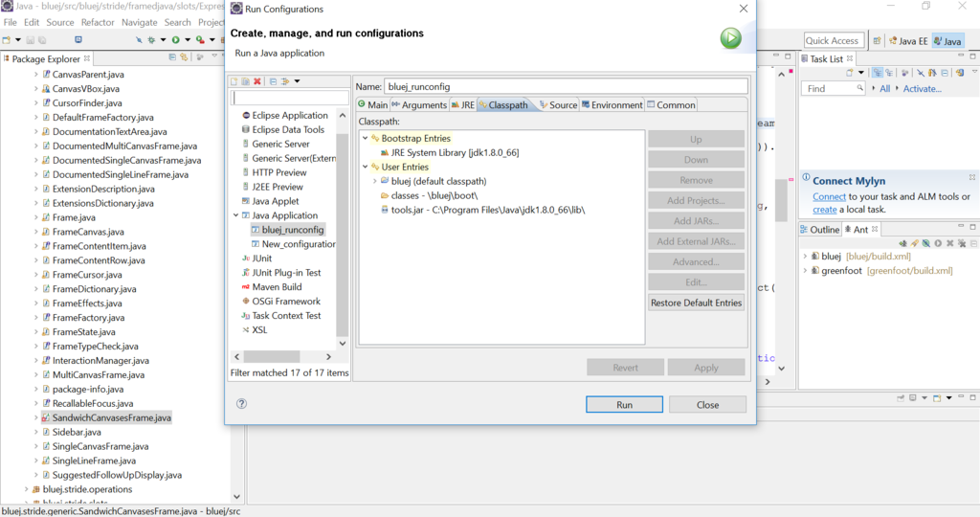Close the Connect Mylyn notification
980x517 pixels.
tap(972, 177)
